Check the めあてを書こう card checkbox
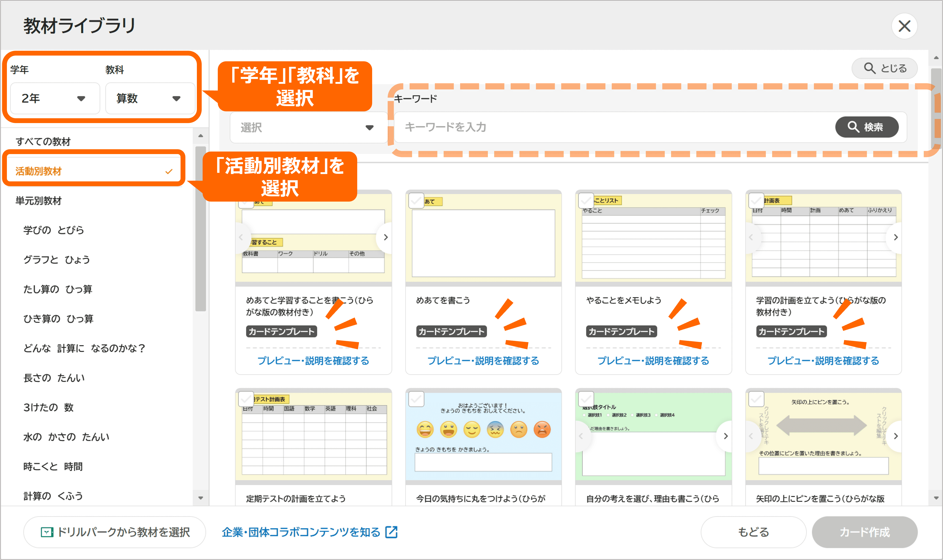 pos(416,201)
